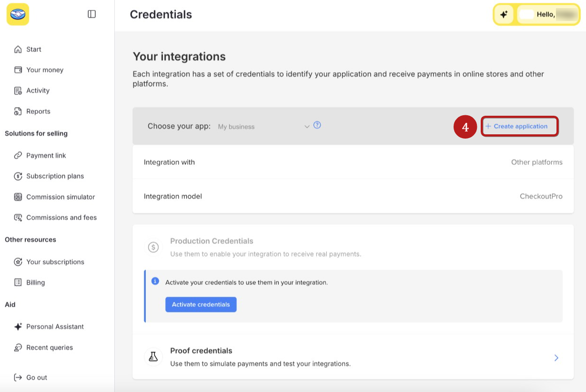Click the Commissions and fees icon
The width and height of the screenshot is (586, 392).
pyautogui.click(x=18, y=218)
